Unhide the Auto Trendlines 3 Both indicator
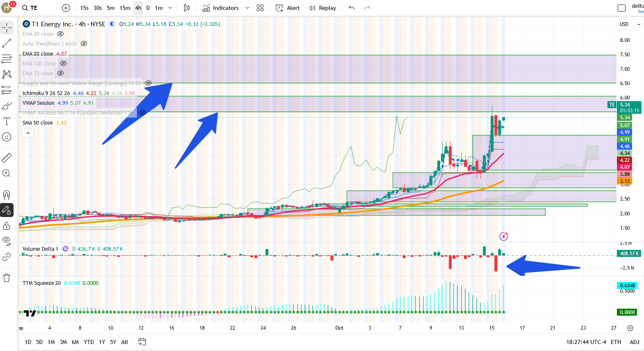Screen dimensions: 644x351 [x=84, y=44]
